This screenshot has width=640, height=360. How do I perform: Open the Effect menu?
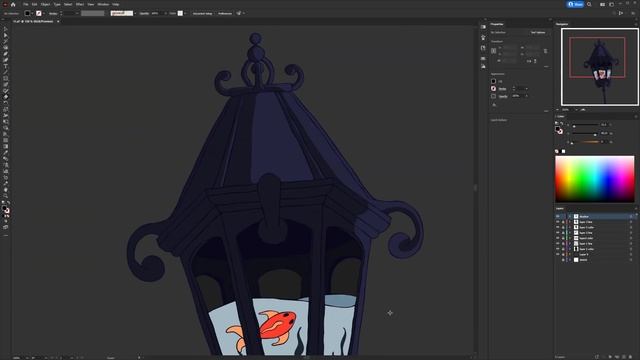pyautogui.click(x=80, y=4)
